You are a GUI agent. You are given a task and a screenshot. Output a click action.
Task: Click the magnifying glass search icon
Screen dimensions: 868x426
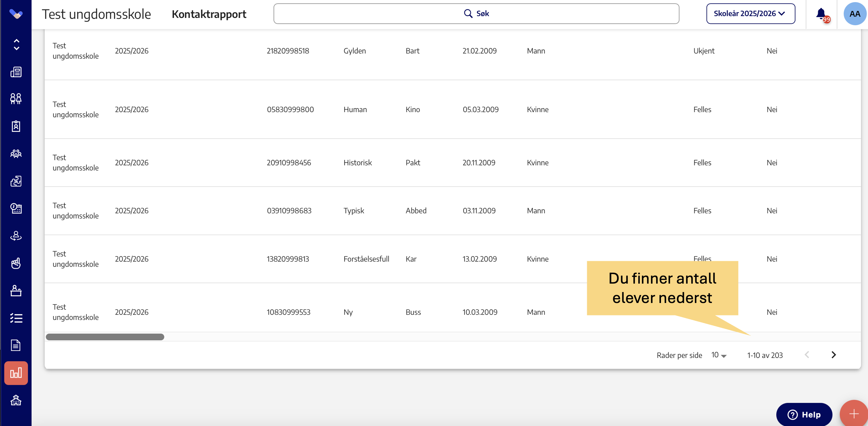(x=468, y=14)
